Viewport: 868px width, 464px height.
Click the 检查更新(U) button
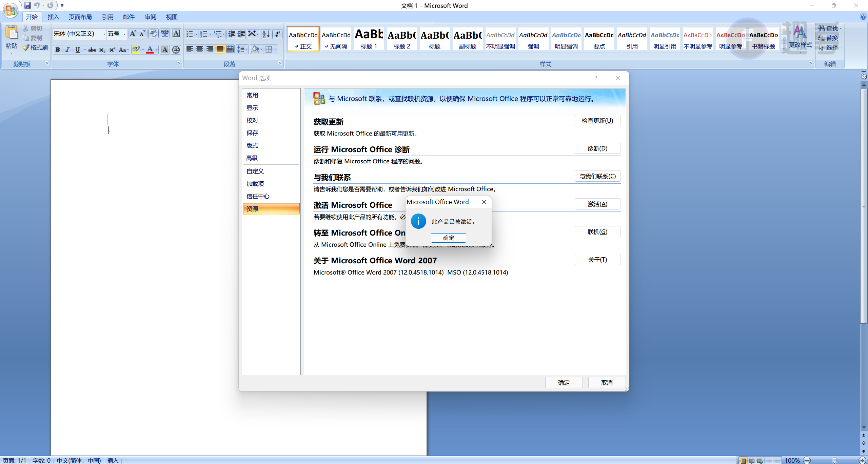point(597,121)
